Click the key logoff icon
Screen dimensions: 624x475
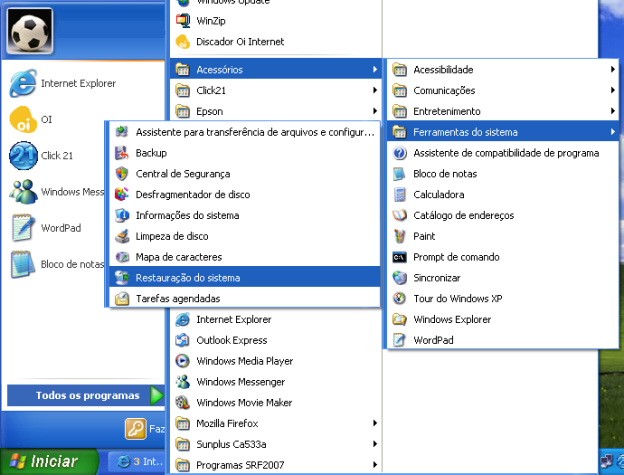tap(136, 428)
